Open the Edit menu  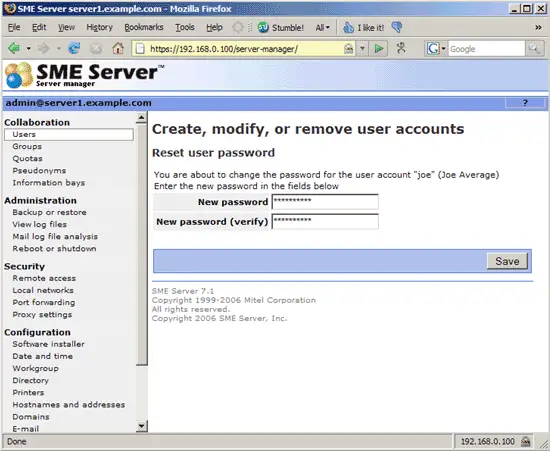(x=39, y=27)
